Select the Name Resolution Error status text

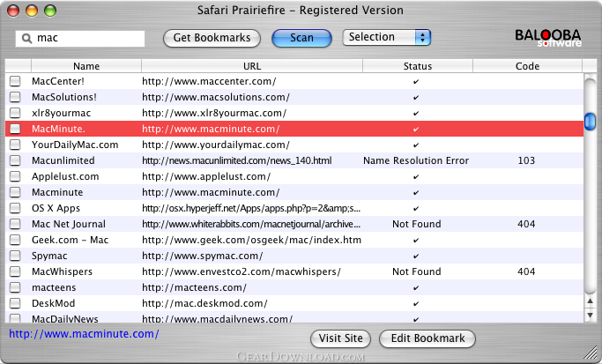(x=416, y=160)
